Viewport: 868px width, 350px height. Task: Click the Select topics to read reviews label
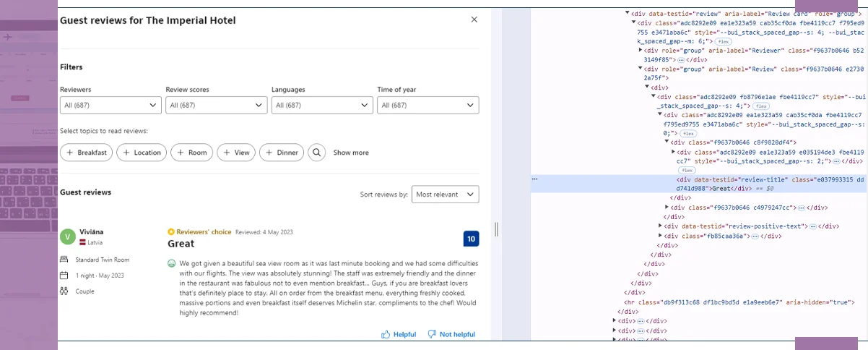point(104,131)
